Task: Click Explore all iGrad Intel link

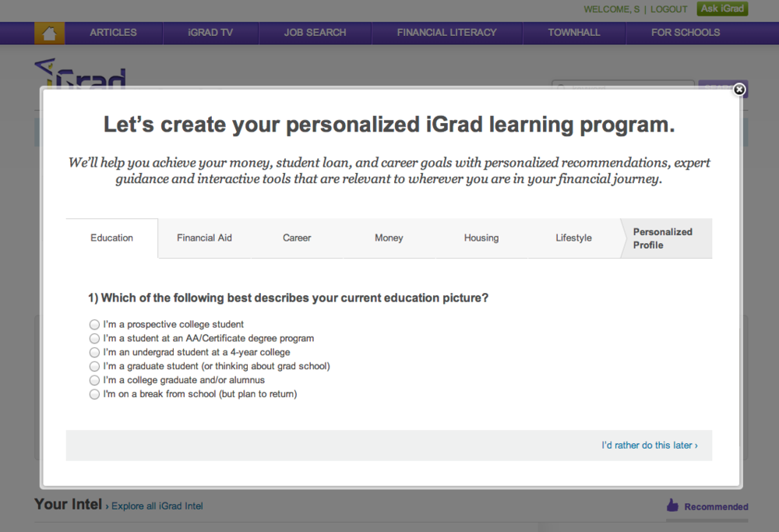Action: 157,506
